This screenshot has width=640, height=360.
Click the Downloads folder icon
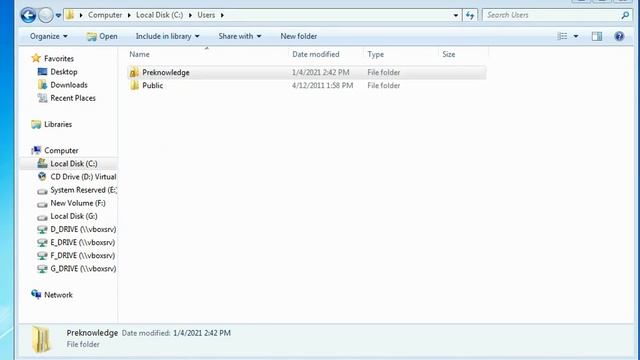[42, 85]
